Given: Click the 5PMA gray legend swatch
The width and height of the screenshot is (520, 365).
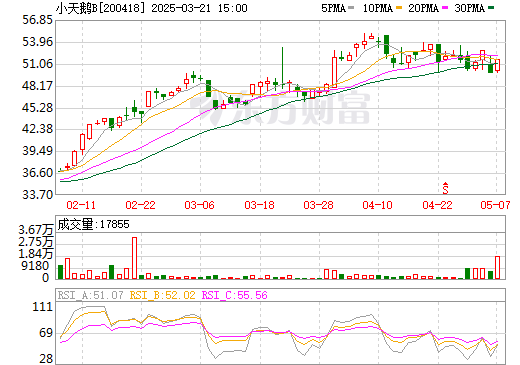Looking at the screenshot, I should (351, 7).
